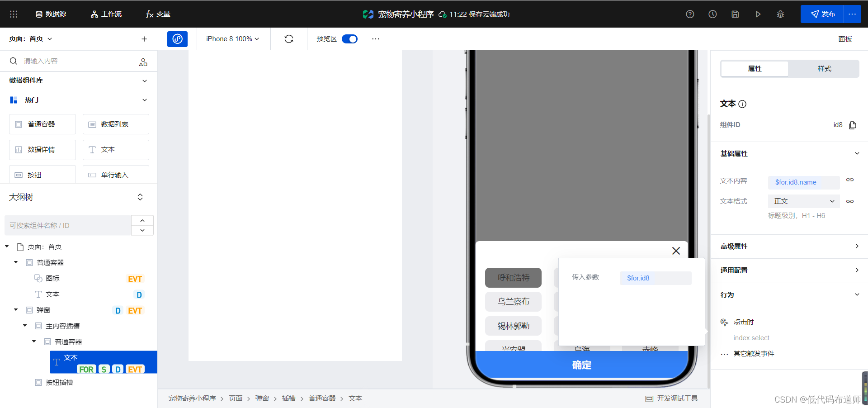Collapse the 页面: 首页 tree node
Viewport: 868px width, 408px height.
pyautogui.click(x=7, y=247)
